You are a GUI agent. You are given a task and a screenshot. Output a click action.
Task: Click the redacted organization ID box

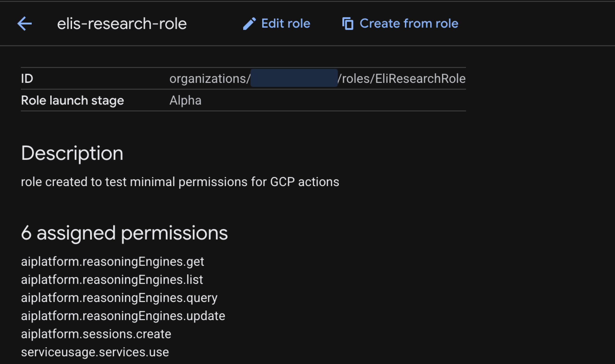click(x=294, y=78)
